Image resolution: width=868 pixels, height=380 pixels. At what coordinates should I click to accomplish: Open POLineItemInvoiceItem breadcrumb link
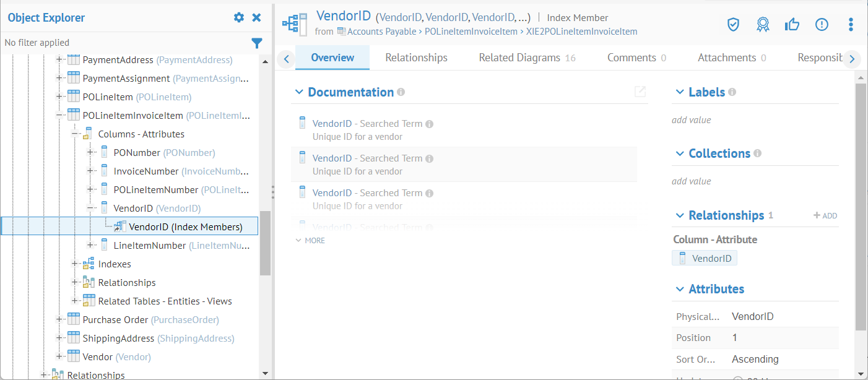472,32
